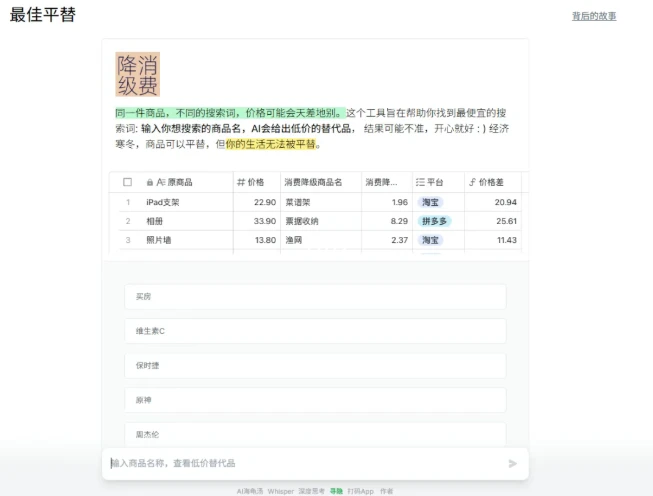
Task: Click the 周杰伦 suggestion
Action: coord(315,434)
